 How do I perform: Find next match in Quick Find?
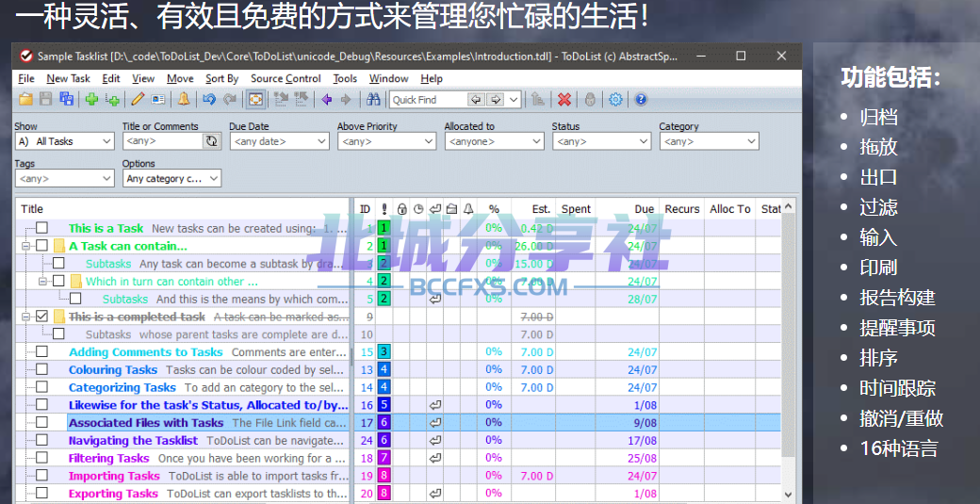point(496,99)
